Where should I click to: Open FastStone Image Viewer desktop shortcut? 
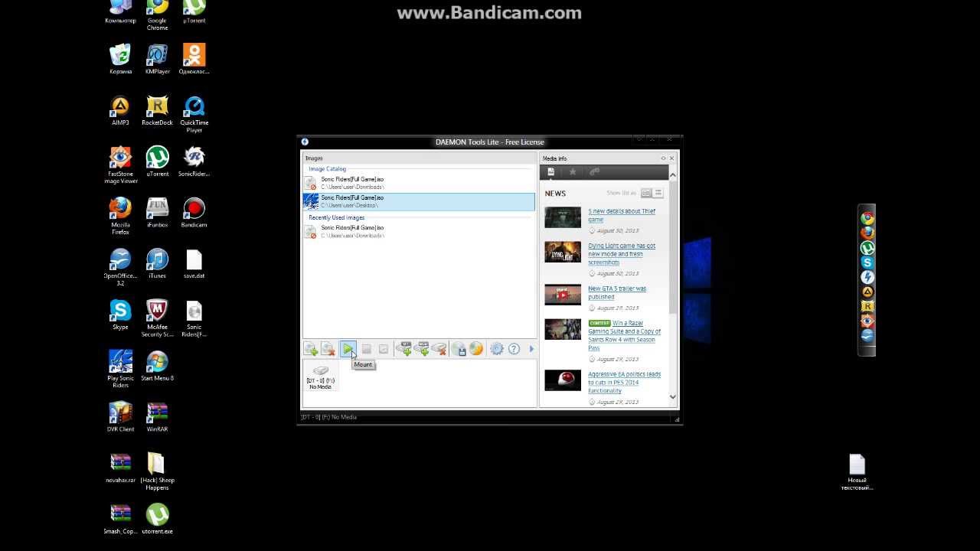[x=120, y=165]
